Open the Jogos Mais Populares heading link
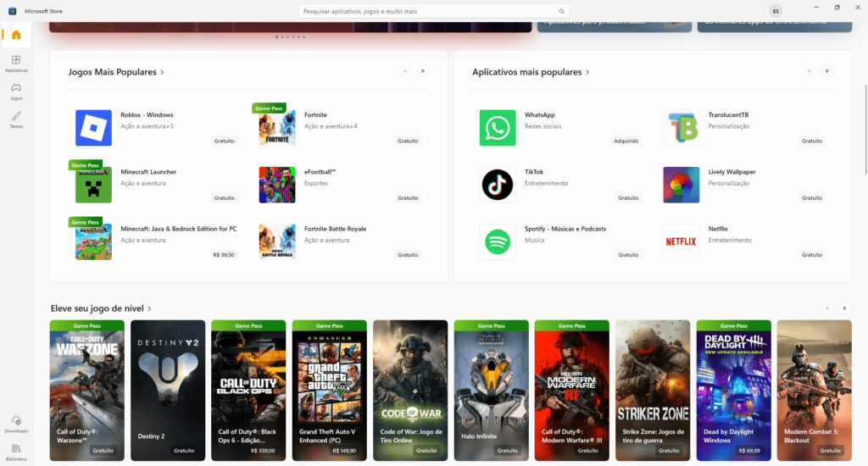Image resolution: width=868 pixels, height=466 pixels. coord(116,72)
